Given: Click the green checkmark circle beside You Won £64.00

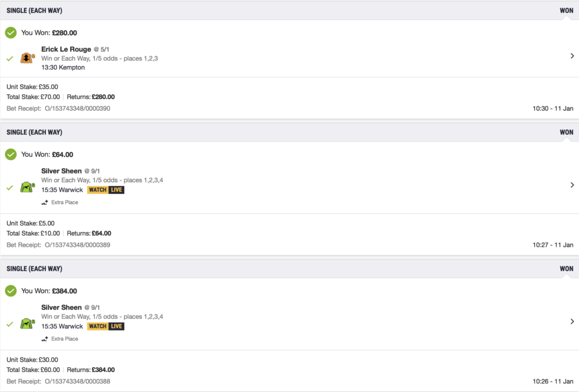Looking at the screenshot, I should pos(11,154).
